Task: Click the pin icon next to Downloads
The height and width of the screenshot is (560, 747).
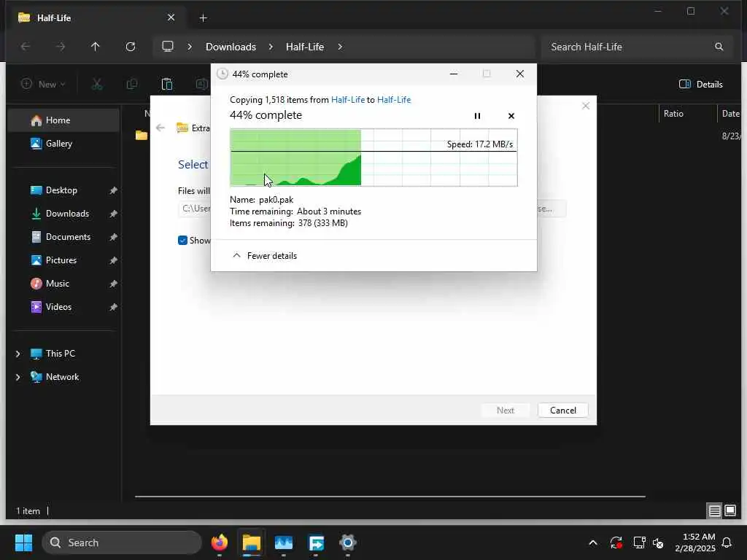Action: click(x=113, y=214)
